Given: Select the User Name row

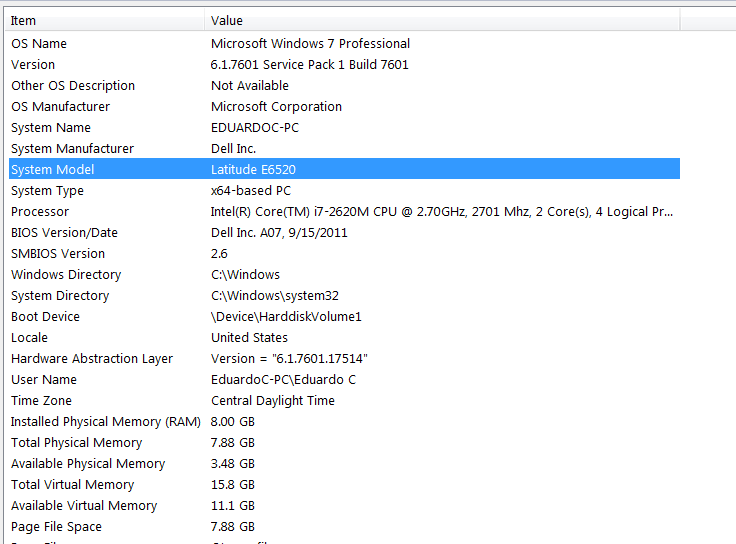Looking at the screenshot, I should tap(44, 380).
